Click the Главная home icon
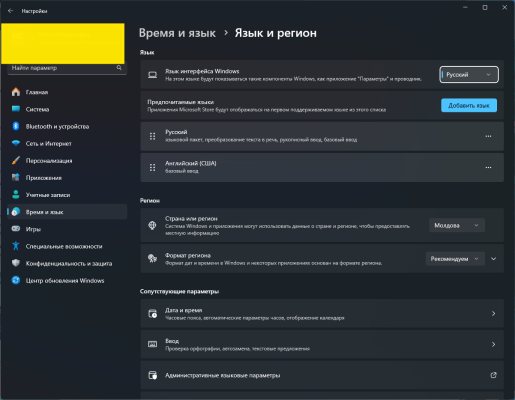This screenshot has width=515, height=400. point(16,92)
